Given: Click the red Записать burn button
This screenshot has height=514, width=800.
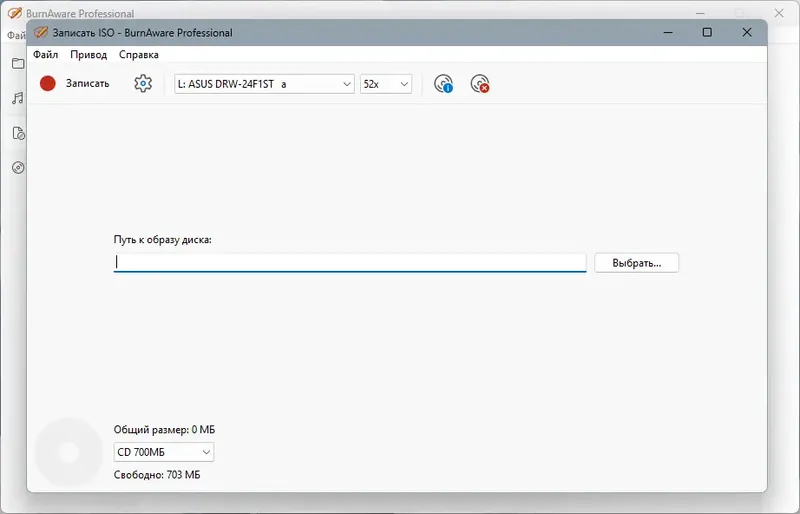Looking at the screenshot, I should (74, 84).
